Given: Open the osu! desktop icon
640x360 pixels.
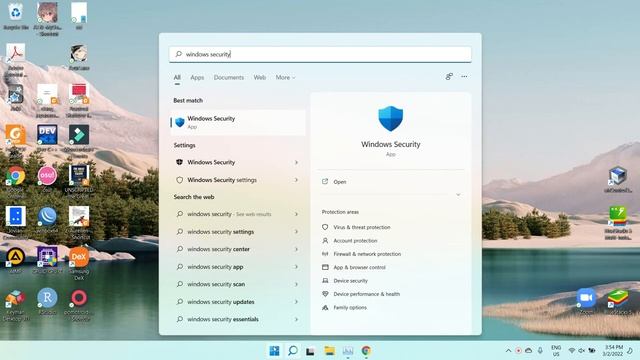Looking at the screenshot, I should point(47,179).
